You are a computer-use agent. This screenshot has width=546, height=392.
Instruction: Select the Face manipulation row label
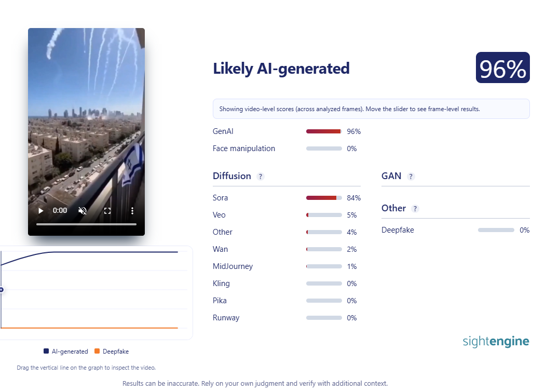[x=244, y=148]
